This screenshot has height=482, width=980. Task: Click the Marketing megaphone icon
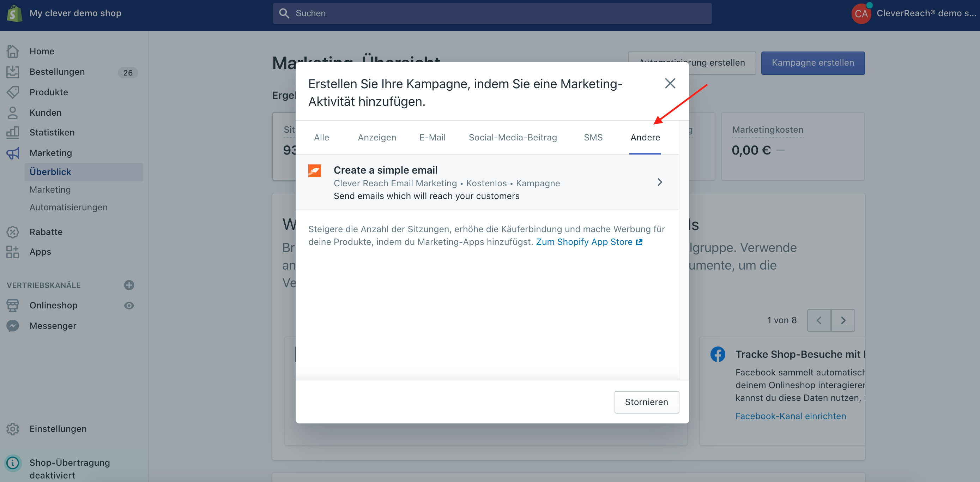pyautogui.click(x=13, y=153)
